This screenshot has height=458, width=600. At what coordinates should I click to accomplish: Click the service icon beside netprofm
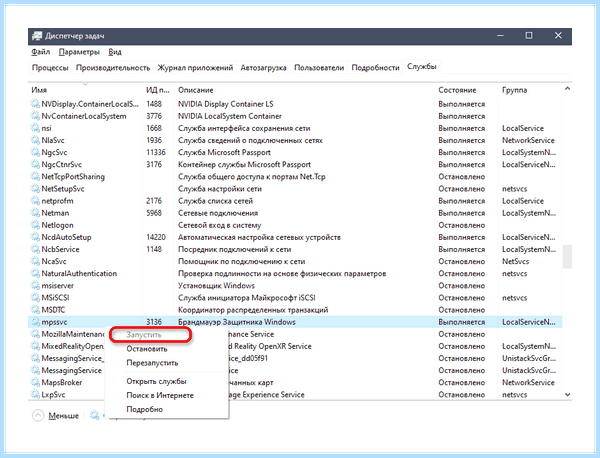tap(35, 201)
